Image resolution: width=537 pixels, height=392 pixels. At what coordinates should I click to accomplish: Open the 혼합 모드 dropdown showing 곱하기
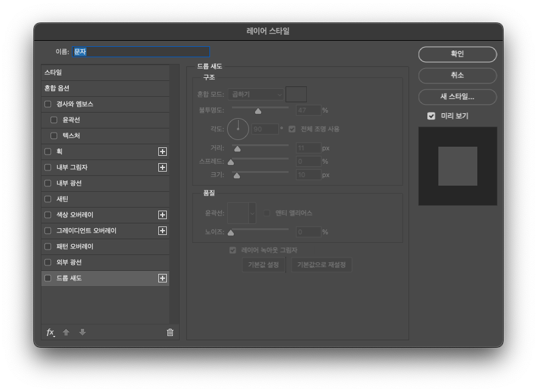tap(256, 94)
